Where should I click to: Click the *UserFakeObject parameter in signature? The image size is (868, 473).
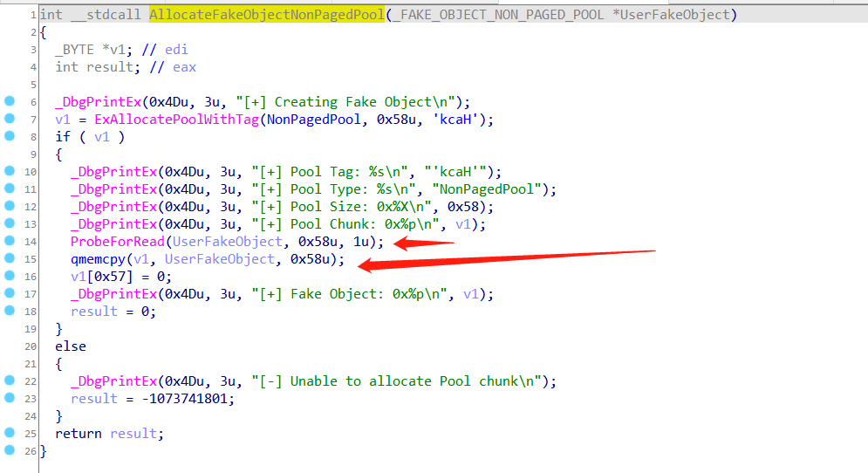[x=671, y=15]
